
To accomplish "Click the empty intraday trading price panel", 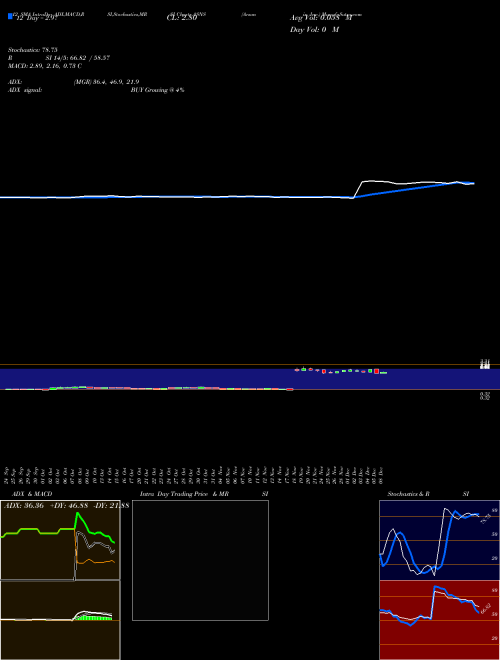I will tap(200, 560).
